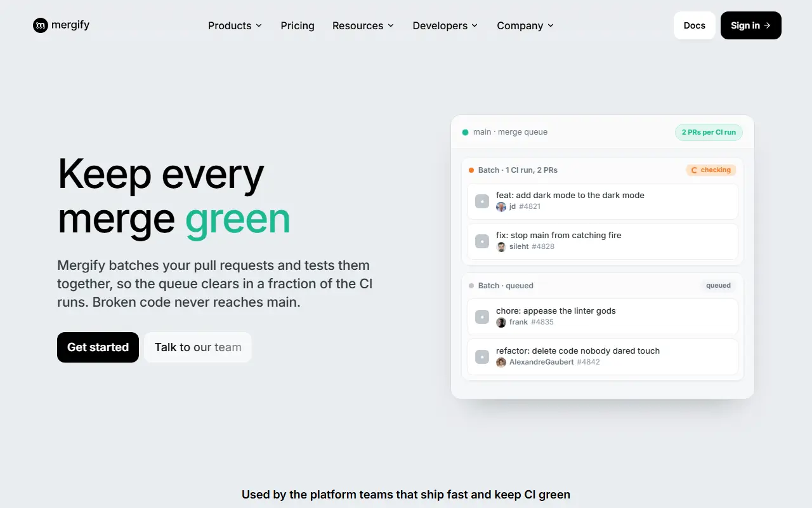
Task: Click status icon for 'stop main from catching fire'
Action: tap(482, 241)
